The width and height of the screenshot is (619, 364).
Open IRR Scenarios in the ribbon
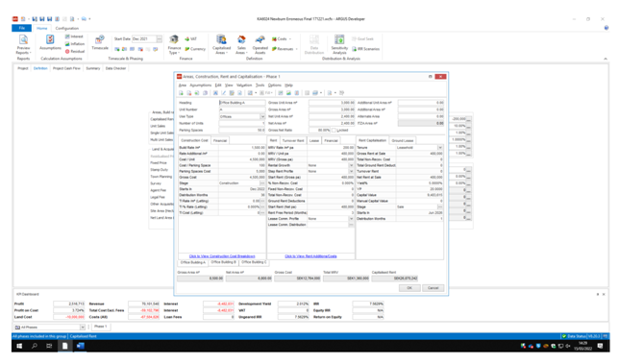[x=365, y=49]
